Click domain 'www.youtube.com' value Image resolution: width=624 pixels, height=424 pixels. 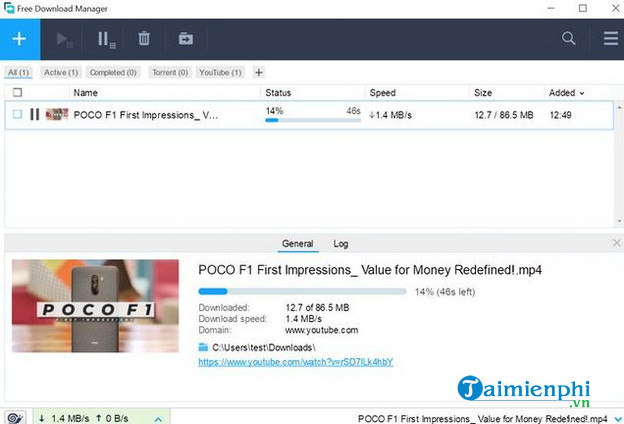click(x=322, y=330)
